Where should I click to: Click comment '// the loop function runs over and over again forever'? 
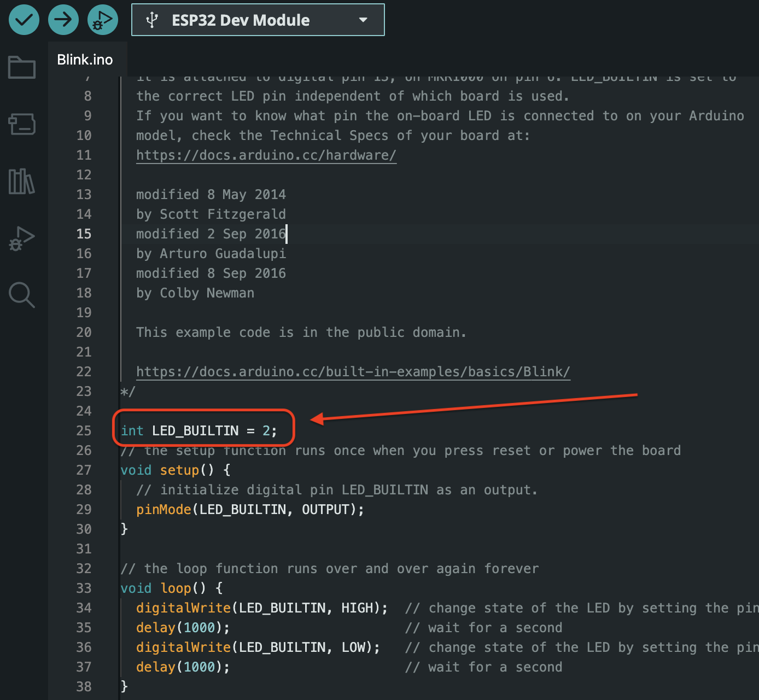coord(330,569)
